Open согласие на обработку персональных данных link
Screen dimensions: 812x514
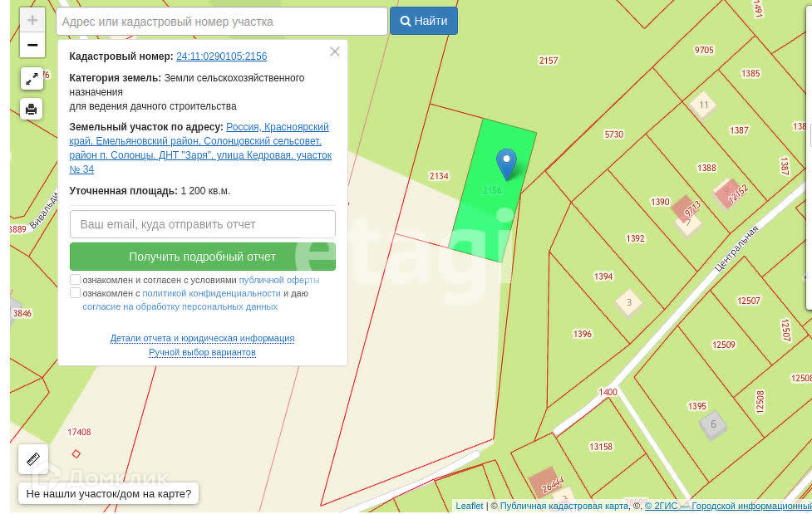pyautogui.click(x=180, y=307)
